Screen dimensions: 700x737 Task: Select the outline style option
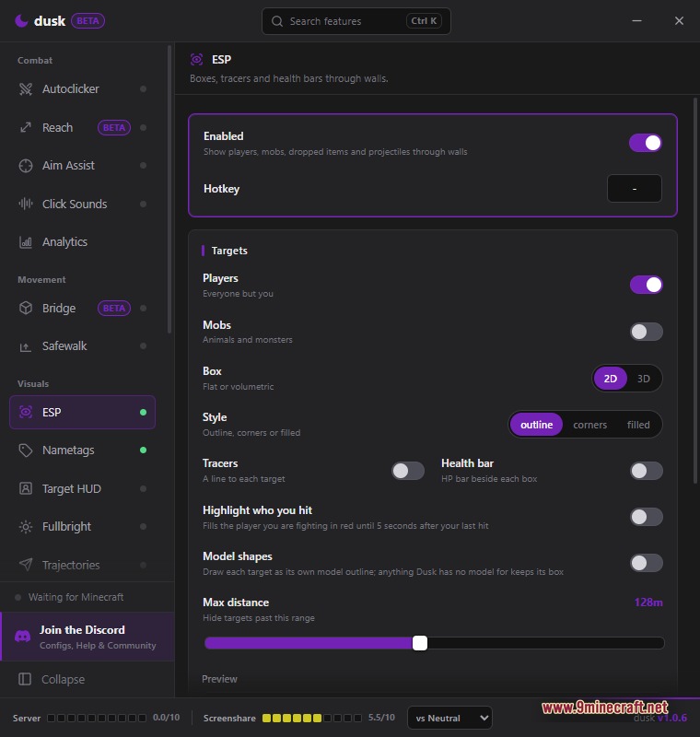click(x=536, y=425)
